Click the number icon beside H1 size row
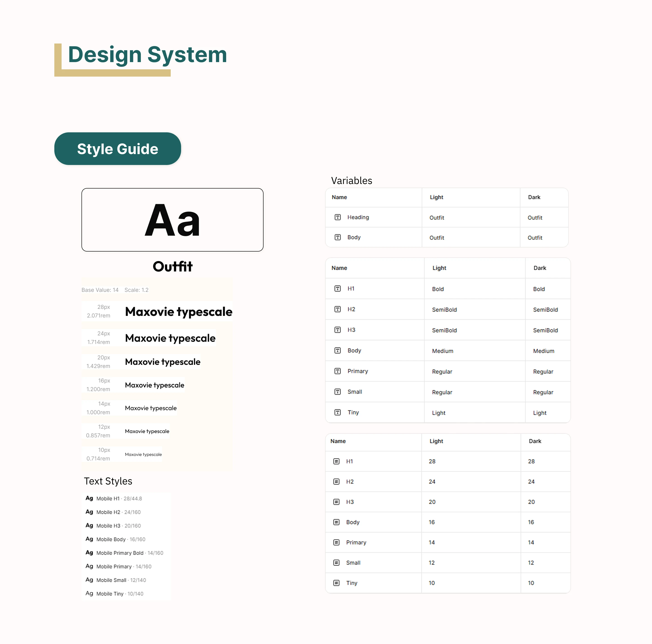 pyautogui.click(x=336, y=461)
